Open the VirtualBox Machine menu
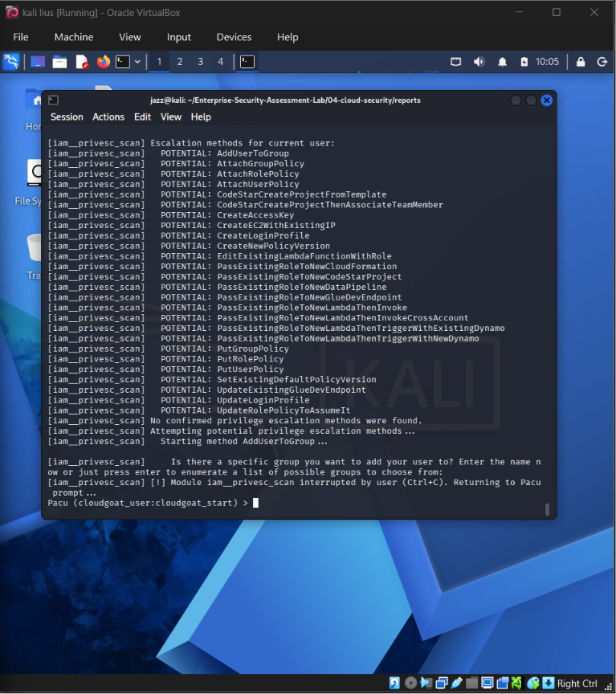 73,37
